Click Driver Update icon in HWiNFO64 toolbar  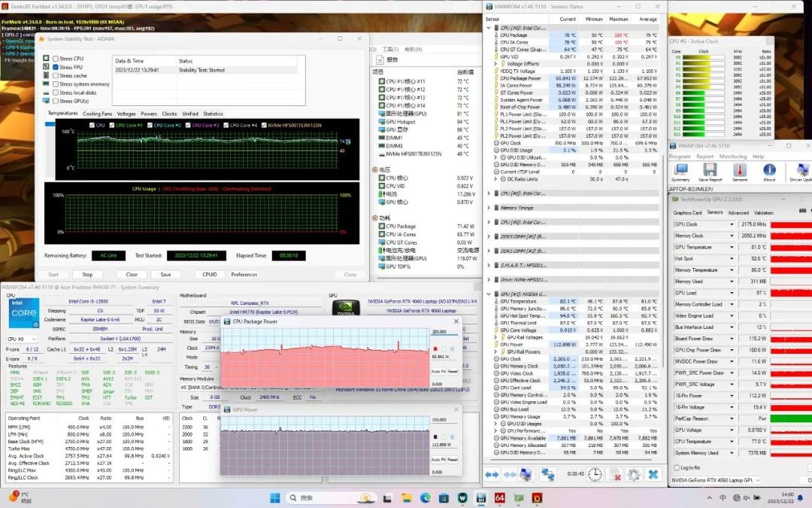point(801,171)
